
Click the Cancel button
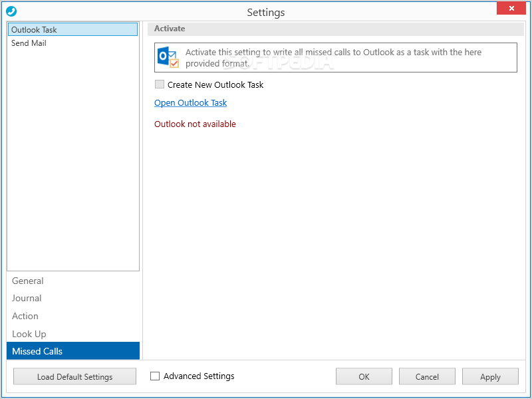click(x=427, y=376)
